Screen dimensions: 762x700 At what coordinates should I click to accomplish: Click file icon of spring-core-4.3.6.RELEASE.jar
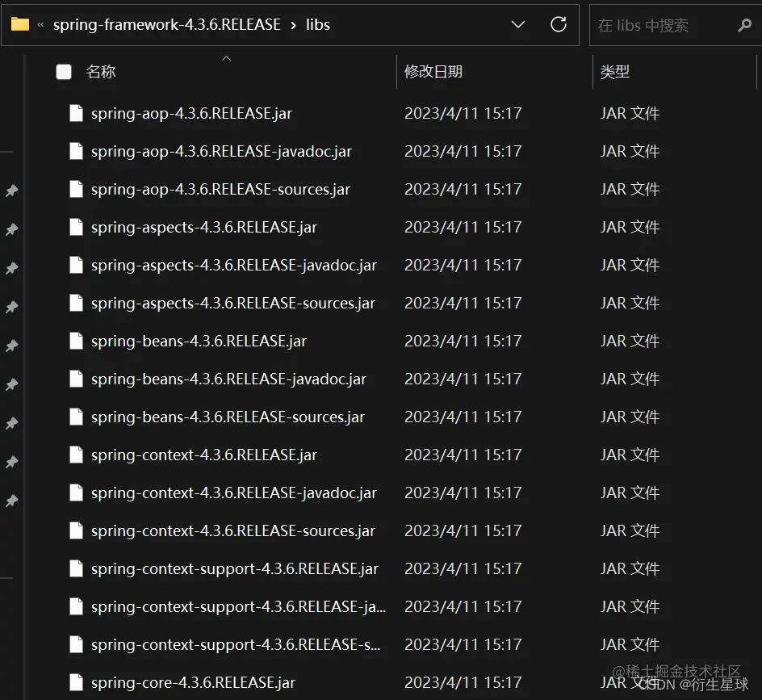click(77, 681)
